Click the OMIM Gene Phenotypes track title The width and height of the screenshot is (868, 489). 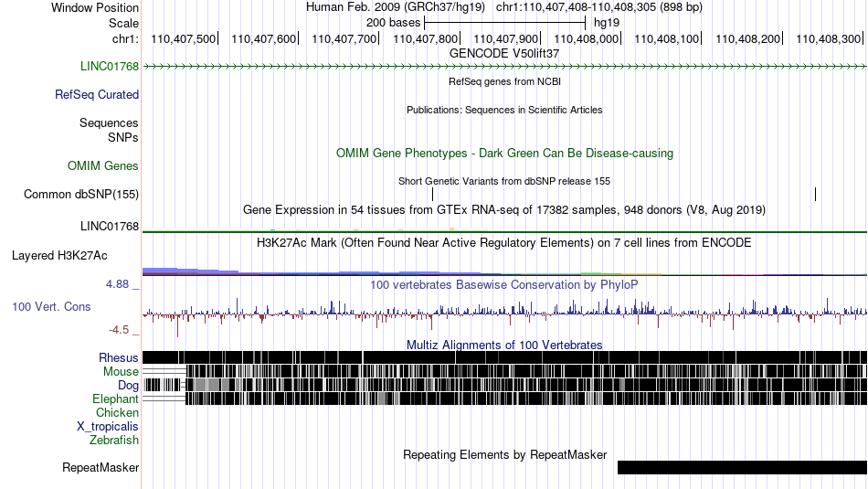pyautogui.click(x=504, y=154)
